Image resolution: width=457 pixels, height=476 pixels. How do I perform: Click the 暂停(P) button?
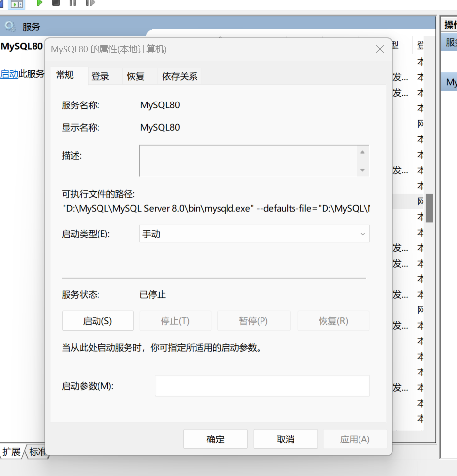[254, 321]
